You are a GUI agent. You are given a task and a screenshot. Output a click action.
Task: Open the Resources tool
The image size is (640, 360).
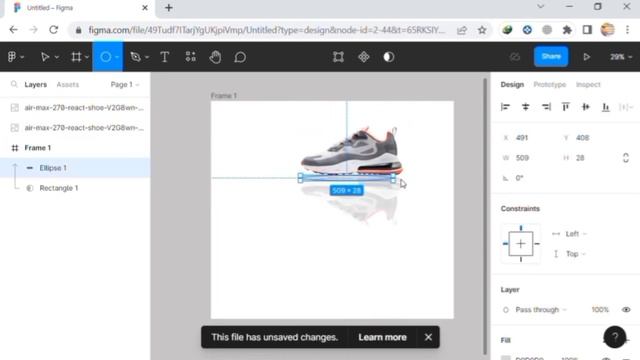tap(190, 57)
